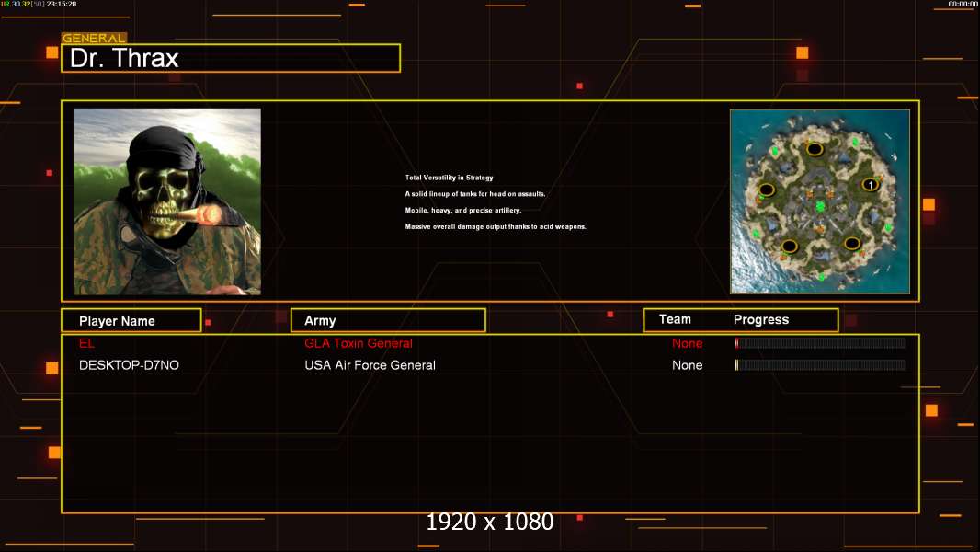Click the solid lineup of tanks description line

coord(475,194)
